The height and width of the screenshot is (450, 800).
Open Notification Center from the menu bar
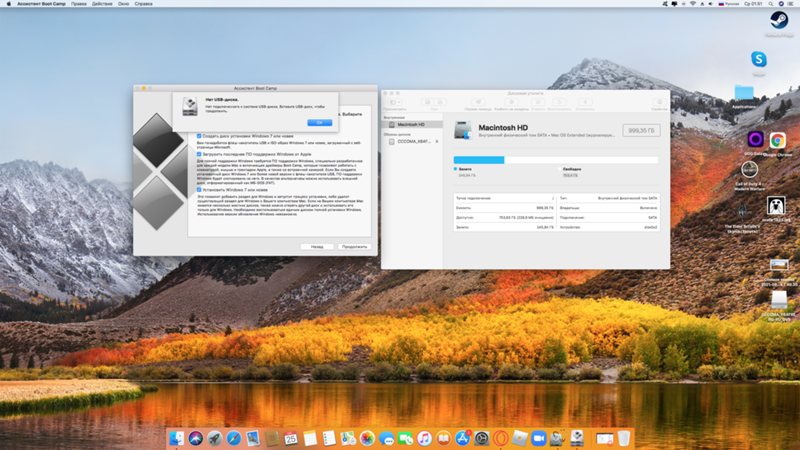click(791, 4)
